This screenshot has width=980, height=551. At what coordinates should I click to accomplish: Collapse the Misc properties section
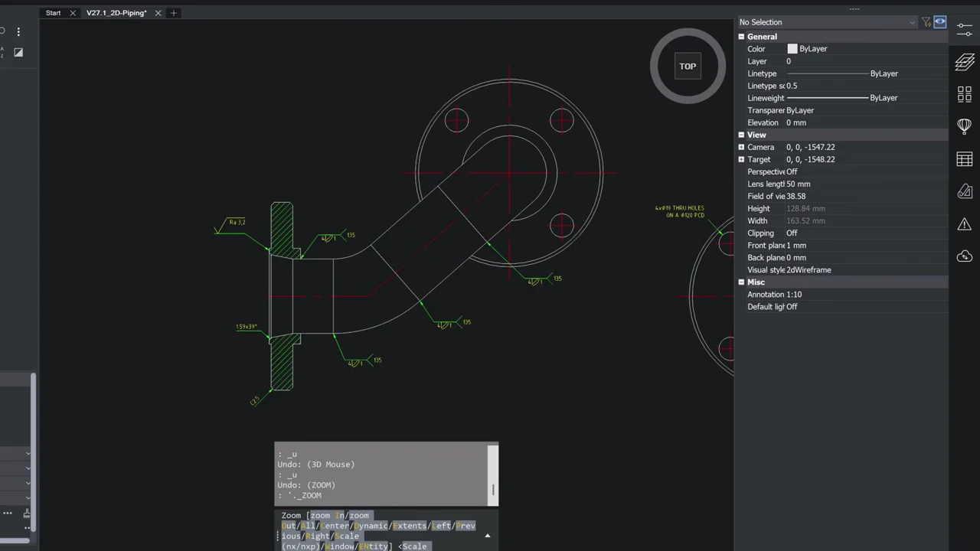tap(741, 282)
